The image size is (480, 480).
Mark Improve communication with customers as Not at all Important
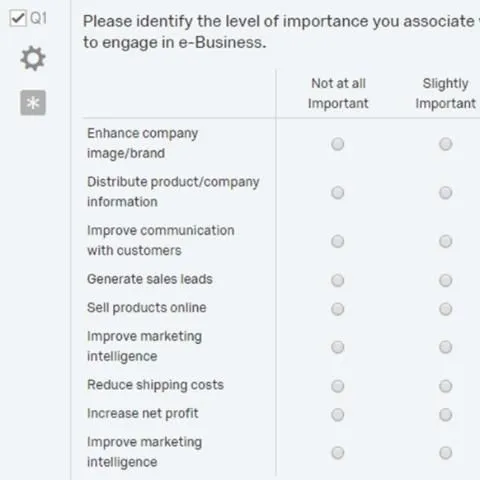[x=337, y=241]
